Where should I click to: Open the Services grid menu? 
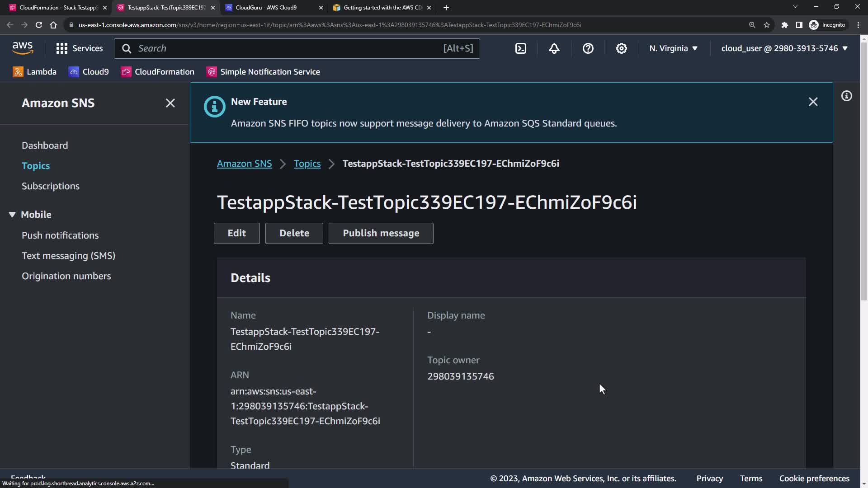[x=80, y=48]
